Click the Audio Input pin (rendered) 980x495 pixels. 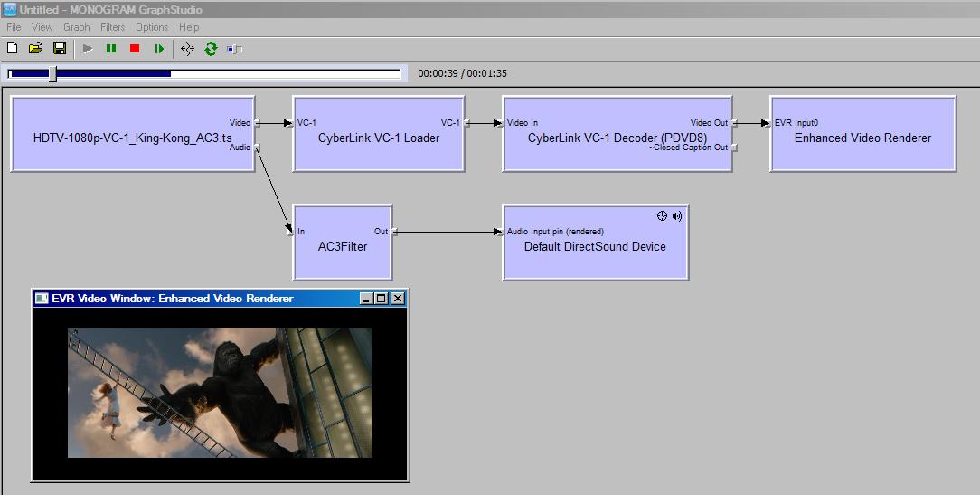(500, 233)
